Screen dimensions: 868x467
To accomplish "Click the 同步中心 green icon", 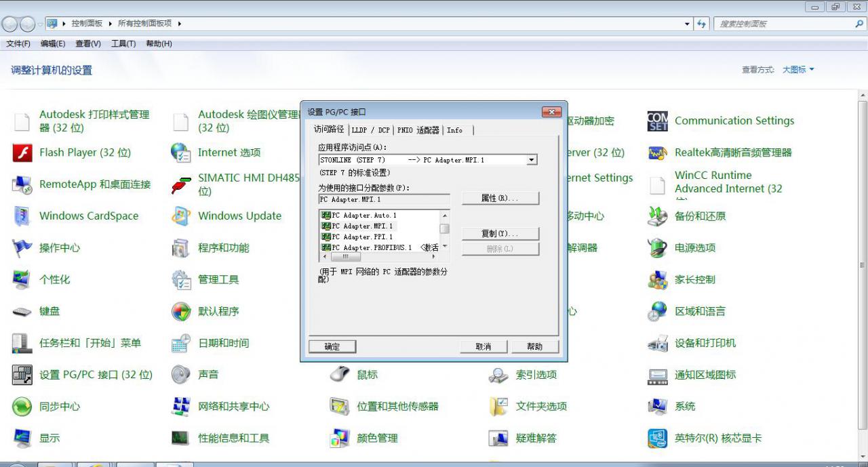I will (22, 407).
